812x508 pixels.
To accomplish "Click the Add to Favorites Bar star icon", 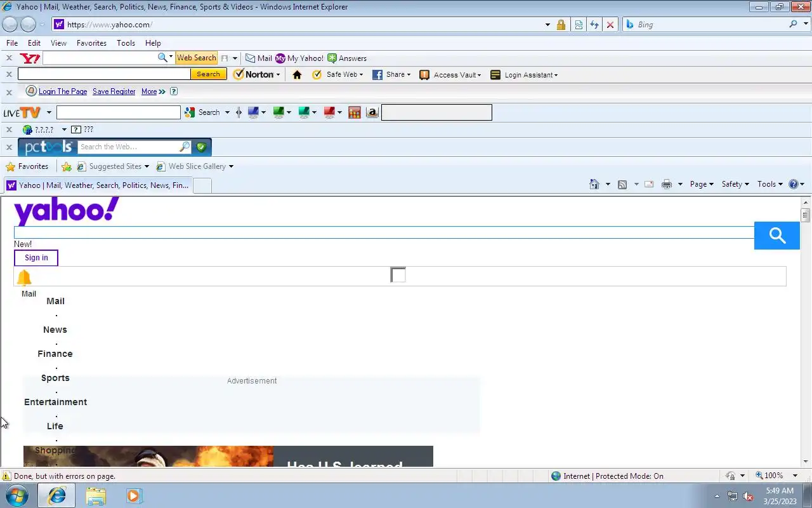I will 67,166.
